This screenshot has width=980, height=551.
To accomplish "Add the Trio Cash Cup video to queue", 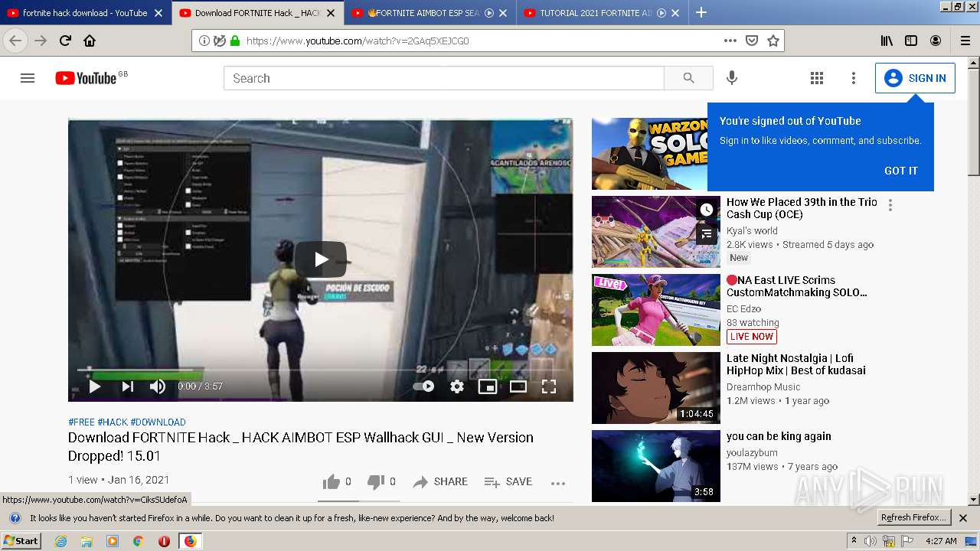I will tap(706, 234).
